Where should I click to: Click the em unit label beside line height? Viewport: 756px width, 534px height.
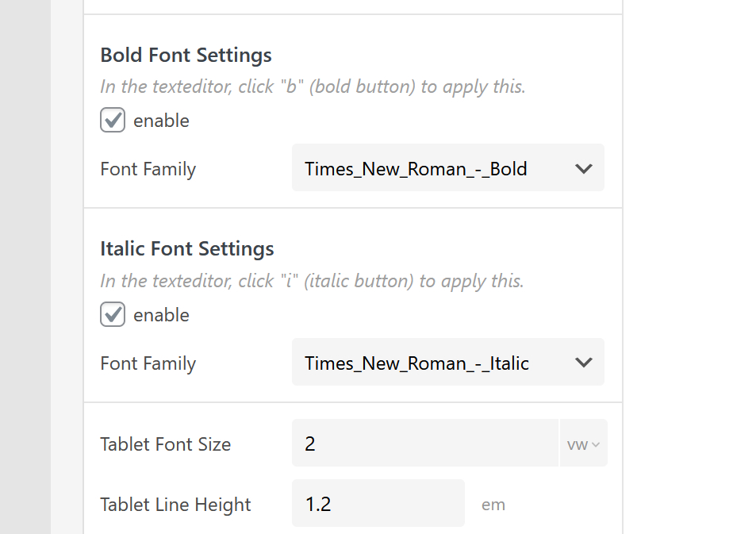click(x=493, y=505)
